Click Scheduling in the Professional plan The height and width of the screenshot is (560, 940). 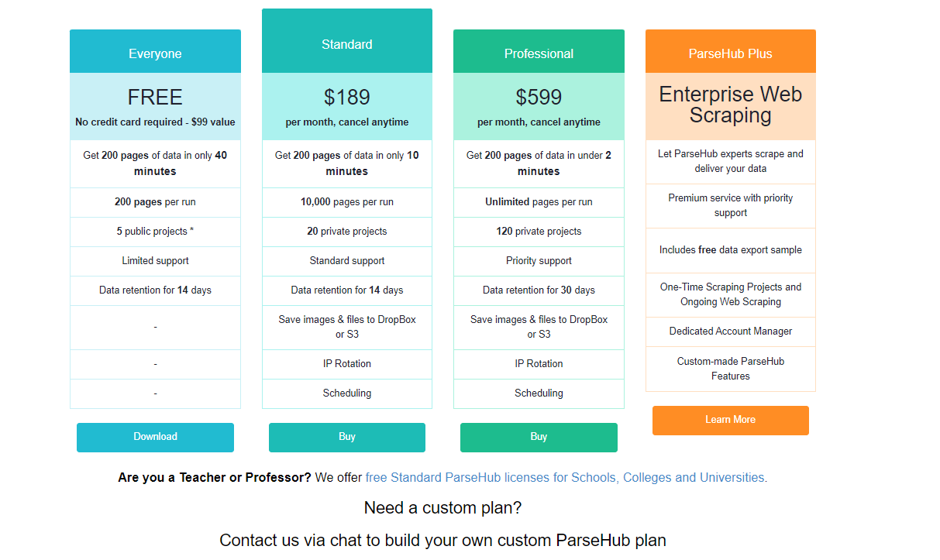(x=539, y=393)
